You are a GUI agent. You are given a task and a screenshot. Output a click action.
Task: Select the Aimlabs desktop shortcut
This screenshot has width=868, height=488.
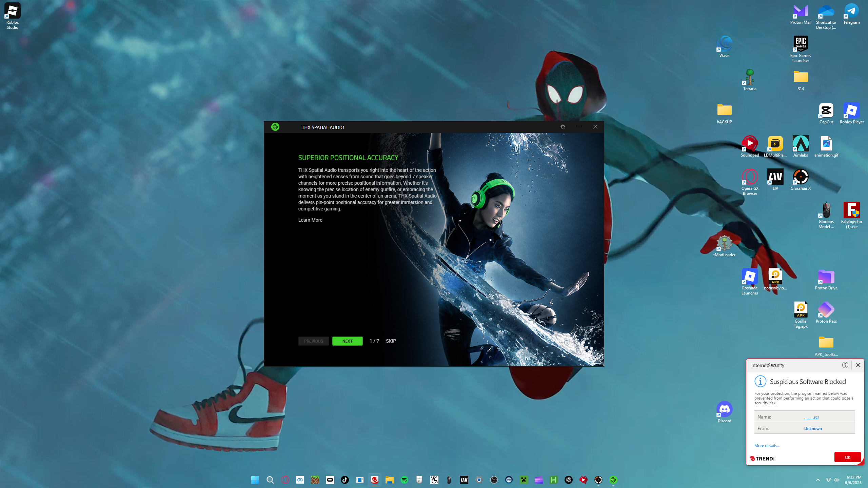pos(801,146)
